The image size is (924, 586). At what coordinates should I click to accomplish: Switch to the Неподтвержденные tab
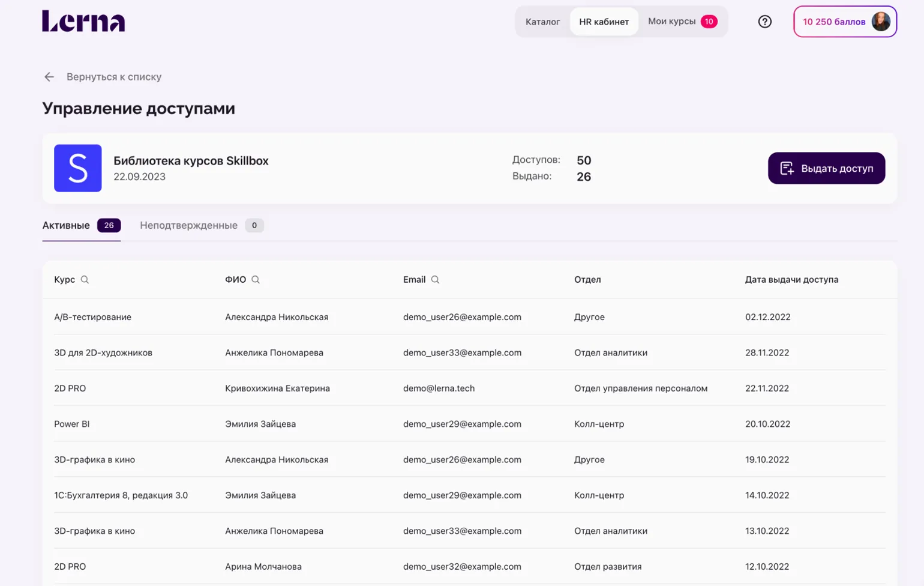(188, 226)
